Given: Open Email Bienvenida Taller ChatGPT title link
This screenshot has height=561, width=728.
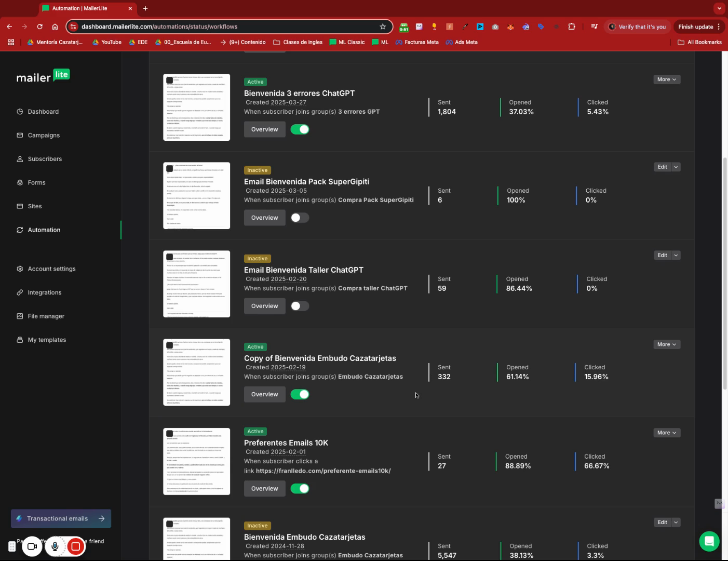Looking at the screenshot, I should coord(304,270).
